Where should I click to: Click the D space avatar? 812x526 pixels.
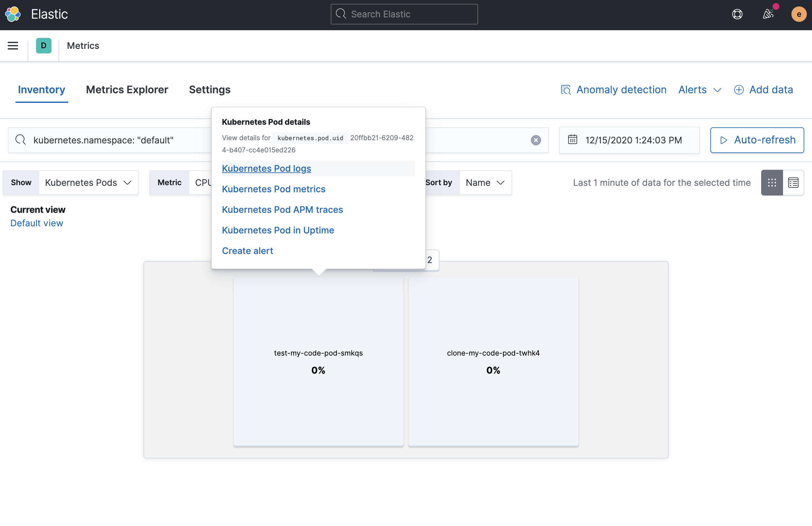(44, 45)
